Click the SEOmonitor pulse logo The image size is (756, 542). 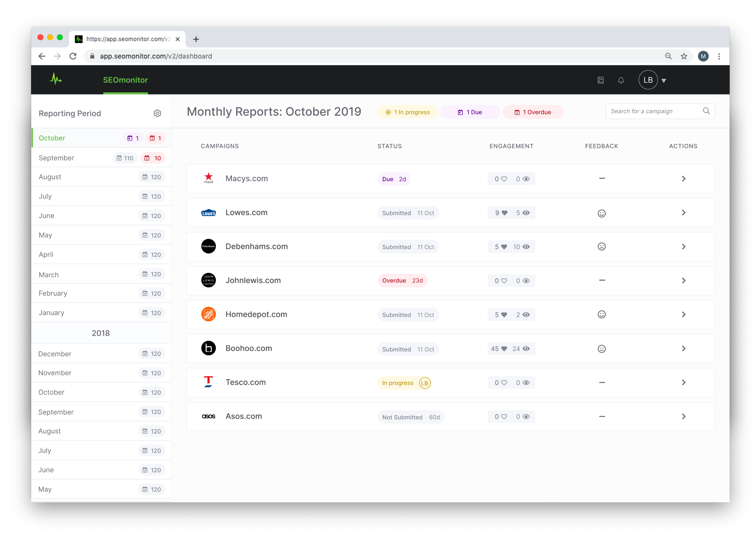click(x=56, y=79)
